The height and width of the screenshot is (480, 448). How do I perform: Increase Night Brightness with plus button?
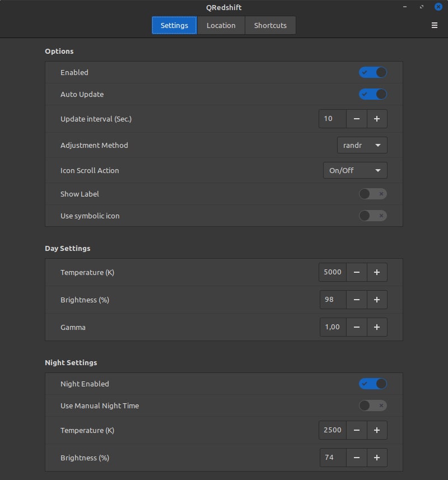pos(377,458)
